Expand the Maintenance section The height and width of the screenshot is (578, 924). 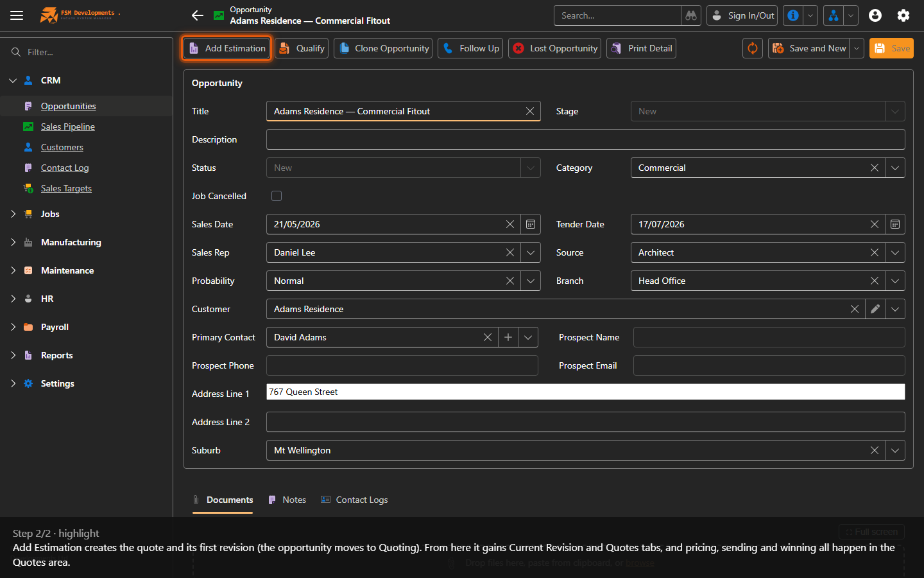pyautogui.click(x=13, y=270)
